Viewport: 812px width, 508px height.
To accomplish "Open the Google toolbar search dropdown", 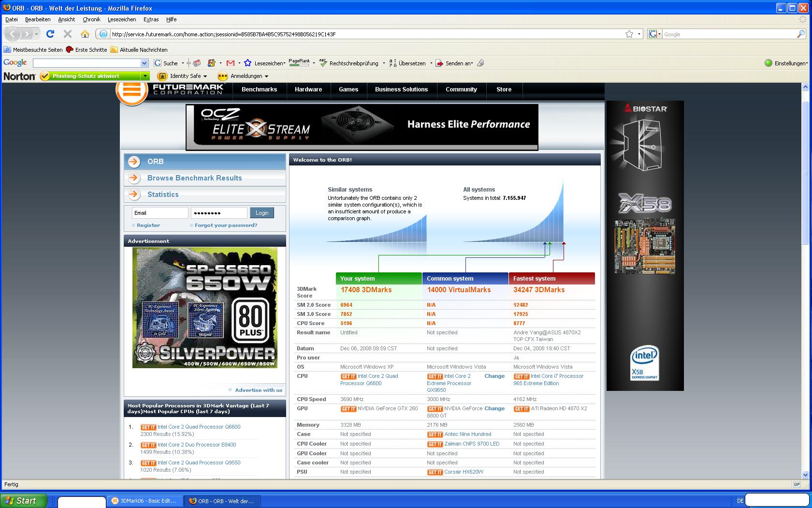I will pos(144,63).
